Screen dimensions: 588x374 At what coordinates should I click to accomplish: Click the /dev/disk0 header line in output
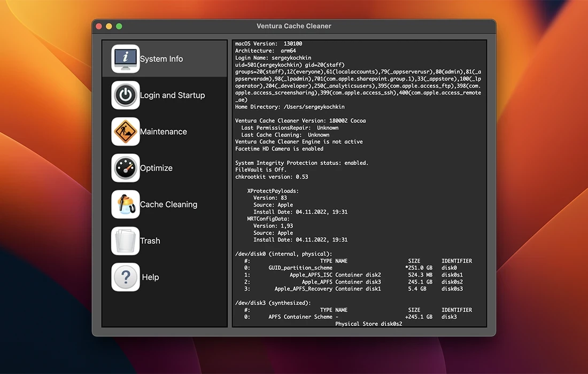coord(284,254)
